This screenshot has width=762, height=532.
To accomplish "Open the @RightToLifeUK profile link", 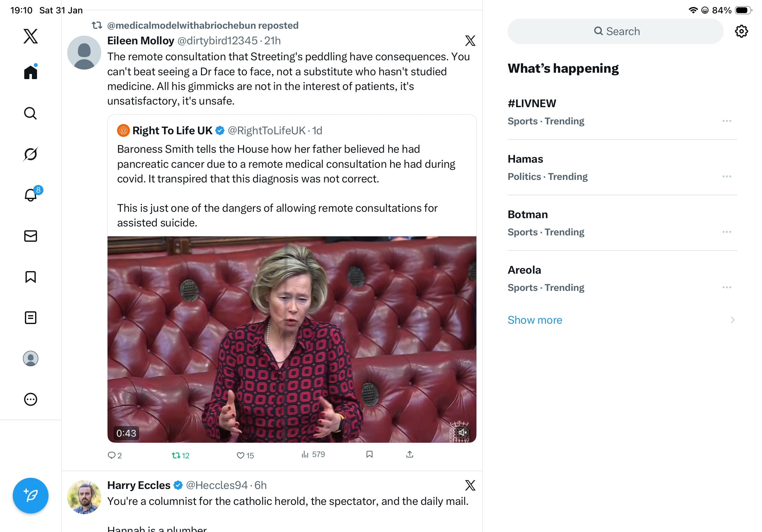I will [266, 131].
